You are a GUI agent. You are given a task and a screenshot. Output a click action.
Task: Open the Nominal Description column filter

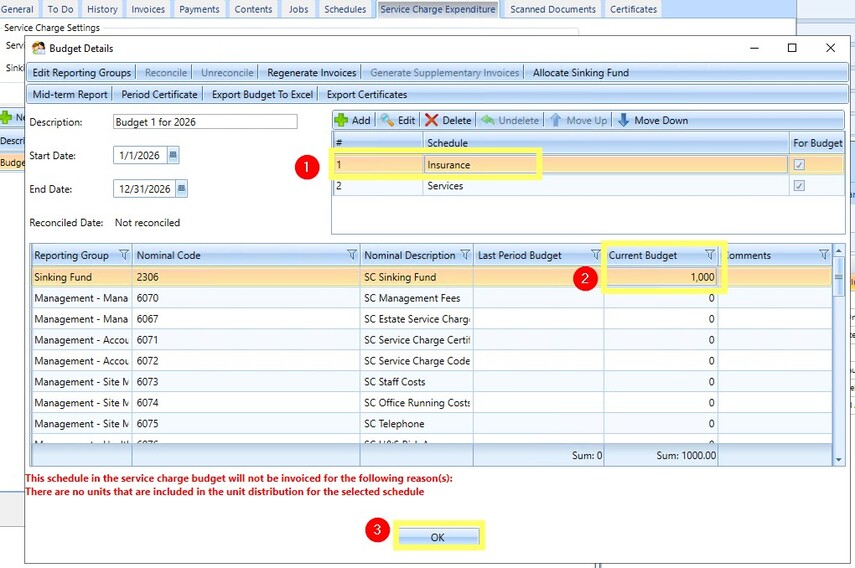(465, 255)
